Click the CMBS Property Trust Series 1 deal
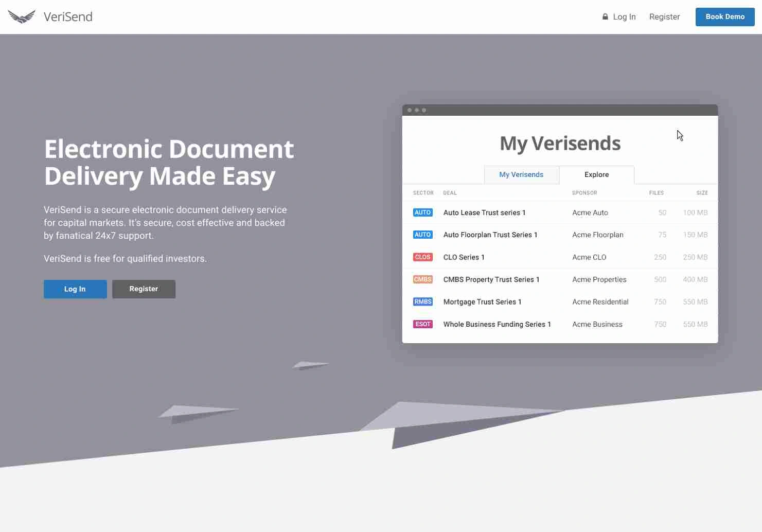Viewport: 762px width, 532px height. point(491,279)
